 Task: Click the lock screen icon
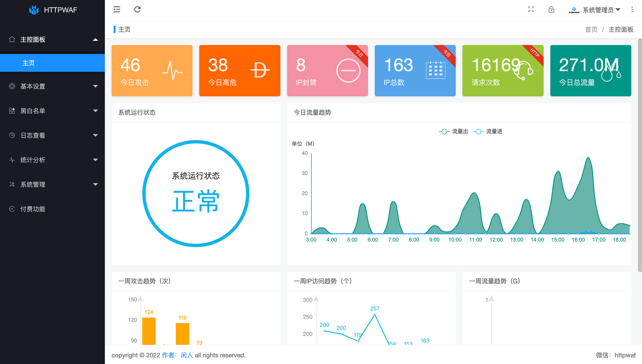click(551, 10)
